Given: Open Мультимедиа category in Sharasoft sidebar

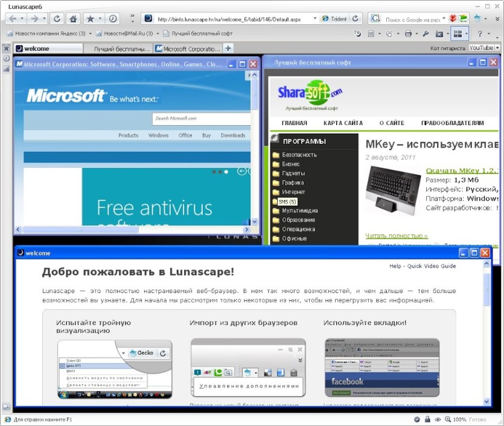Looking at the screenshot, I should pos(300,211).
